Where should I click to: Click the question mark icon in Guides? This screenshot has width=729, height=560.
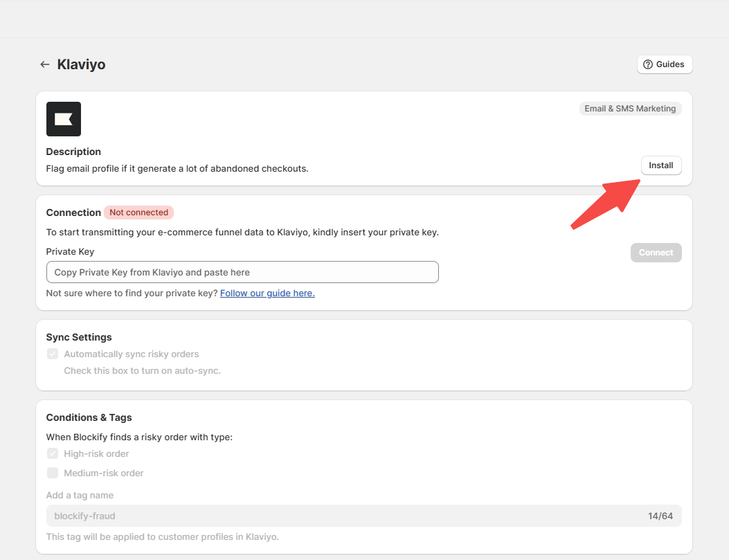pos(649,64)
